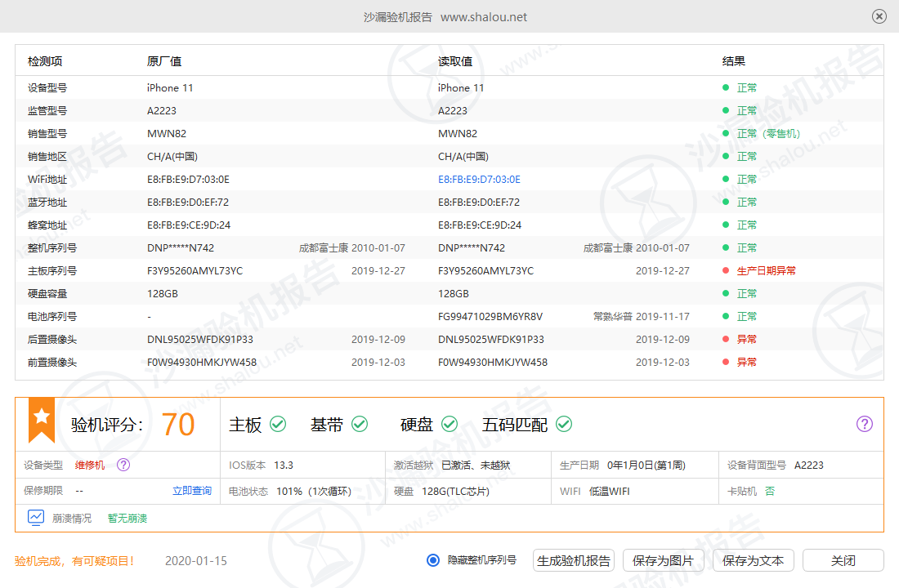Screen dimensions: 899x588
Task: Close the report with the X icon
Action: click(x=879, y=16)
